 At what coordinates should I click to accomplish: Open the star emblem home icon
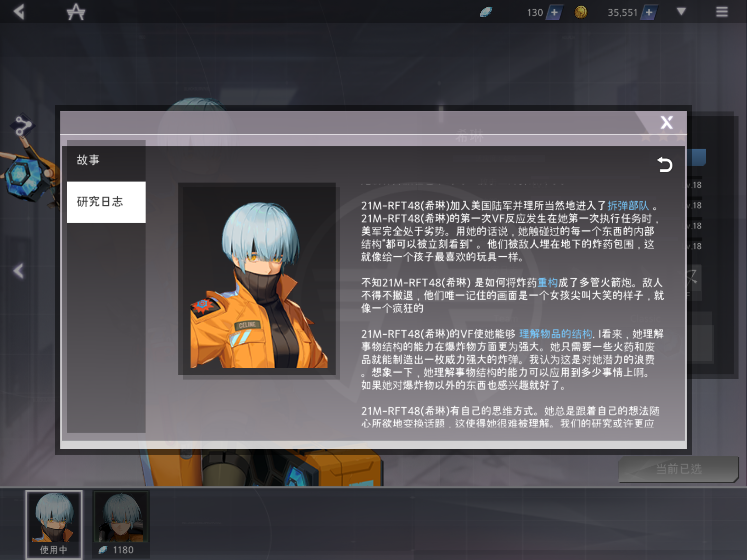76,12
